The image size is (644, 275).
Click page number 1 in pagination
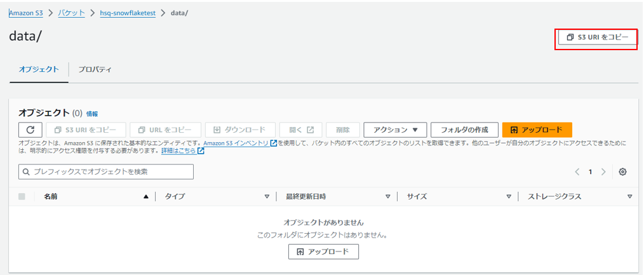590,172
